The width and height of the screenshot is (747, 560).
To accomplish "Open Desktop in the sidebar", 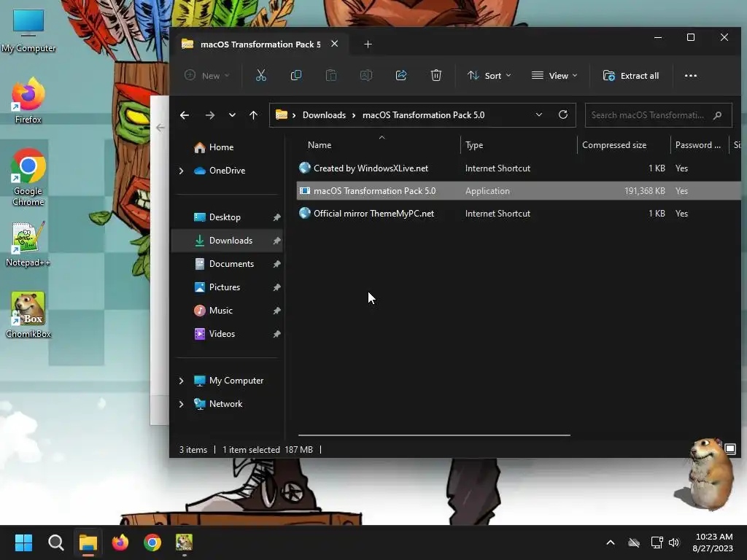I will click(x=225, y=217).
